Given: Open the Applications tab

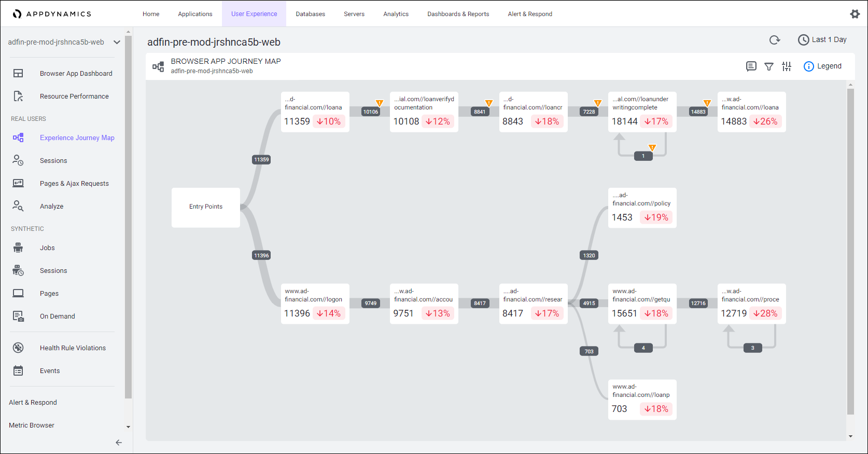Looking at the screenshot, I should click(195, 14).
